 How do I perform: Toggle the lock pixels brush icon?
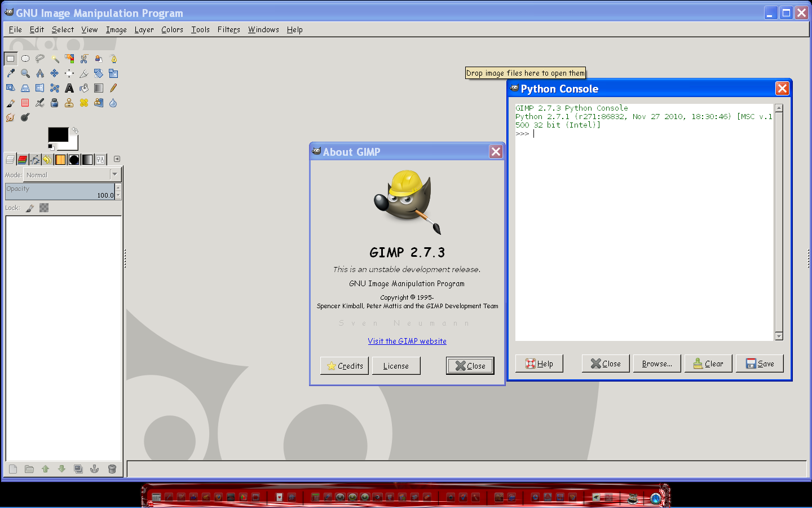click(30, 208)
